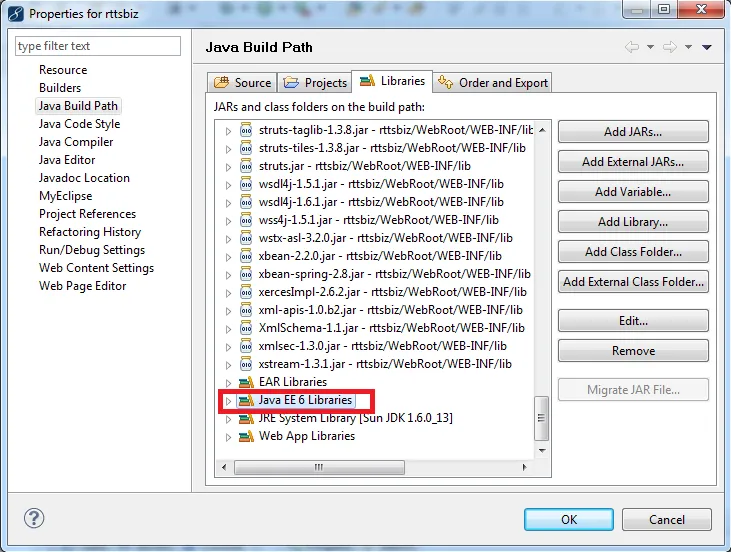
Task: Click the Add Variable... button
Action: (x=633, y=192)
